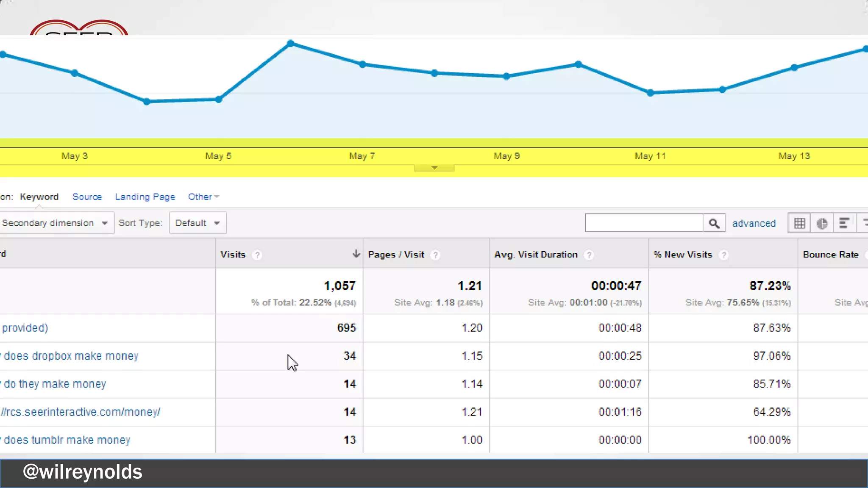
Task: Switch to the performance bar view
Action: coord(844,223)
